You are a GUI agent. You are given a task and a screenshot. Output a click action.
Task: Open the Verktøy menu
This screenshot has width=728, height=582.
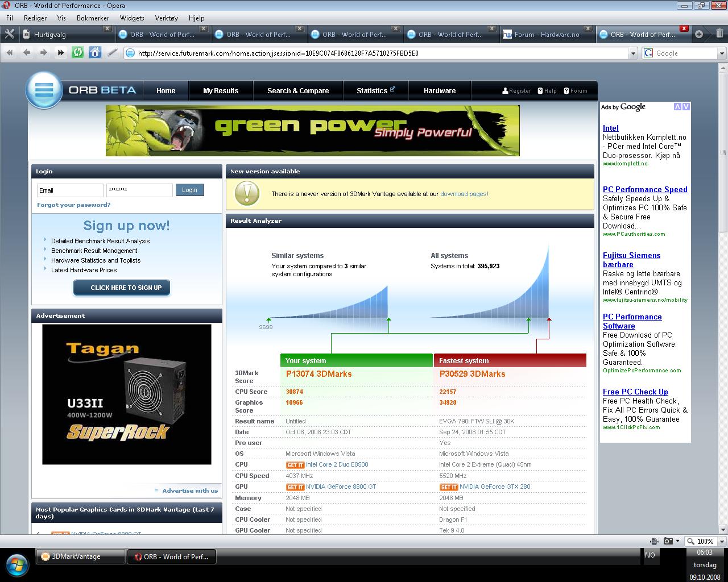pyautogui.click(x=166, y=18)
